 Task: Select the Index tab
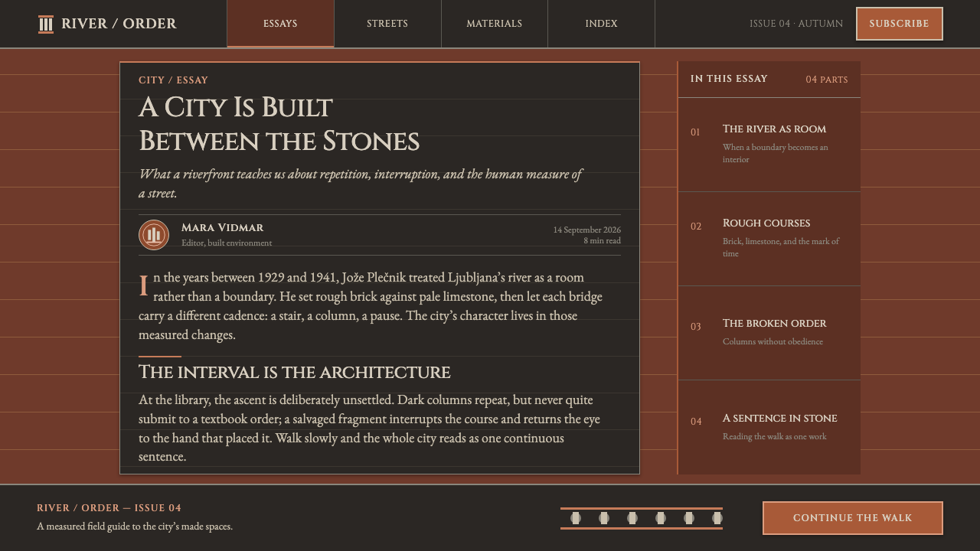point(602,24)
